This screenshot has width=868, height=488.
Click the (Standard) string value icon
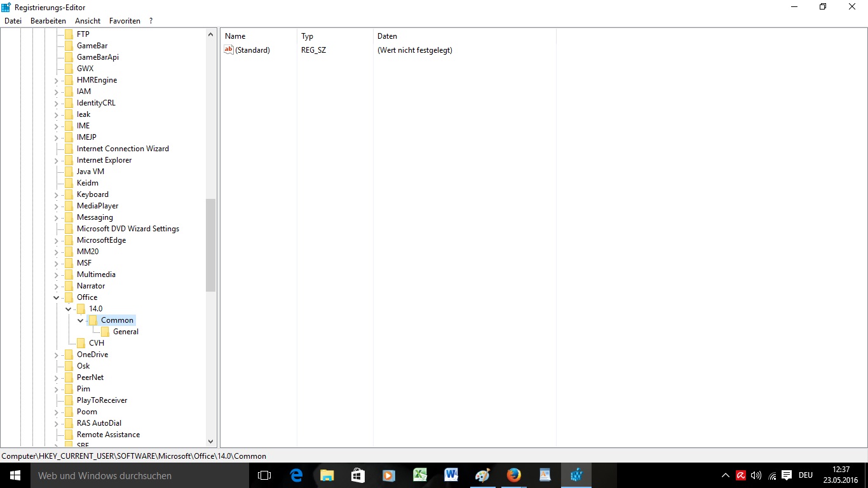pyautogui.click(x=229, y=50)
